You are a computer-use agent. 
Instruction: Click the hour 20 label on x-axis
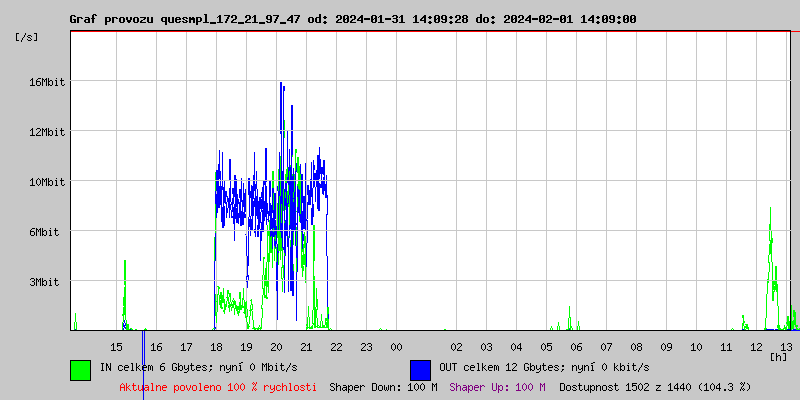click(x=277, y=346)
